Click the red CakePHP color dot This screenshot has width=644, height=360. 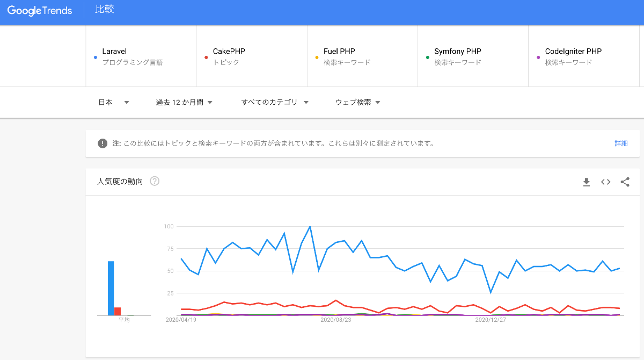206,57
